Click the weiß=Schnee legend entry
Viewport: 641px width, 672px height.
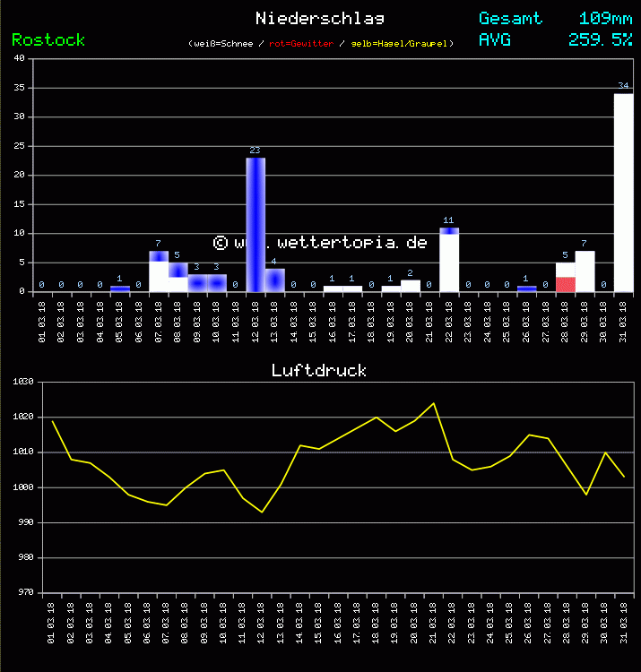224,44
